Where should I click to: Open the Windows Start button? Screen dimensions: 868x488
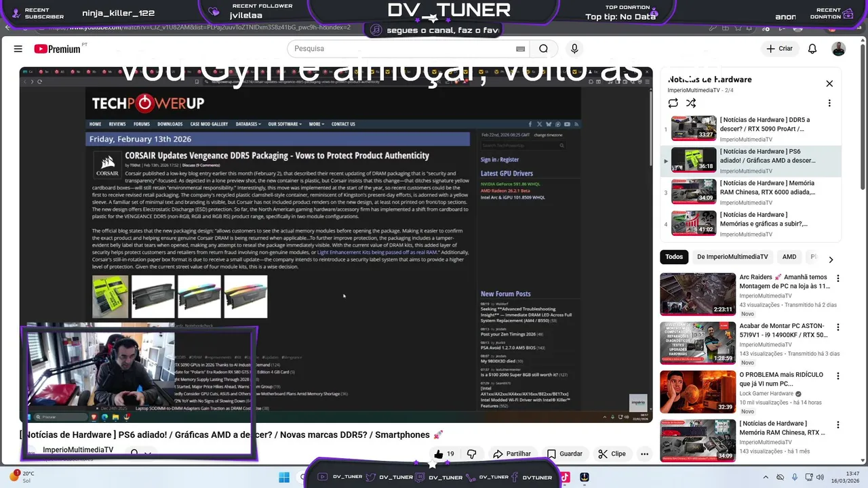coord(284,477)
